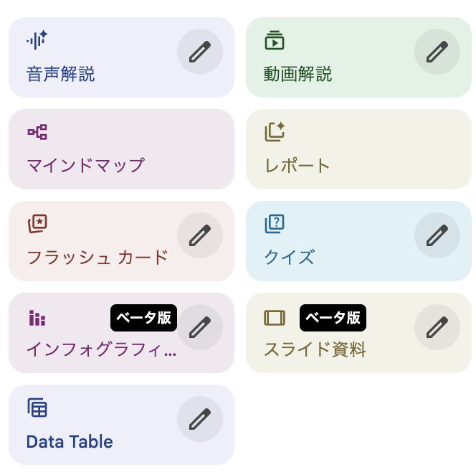The width and height of the screenshot is (476, 475).
Task: Click the Data Table grid icon
Action: point(37,408)
